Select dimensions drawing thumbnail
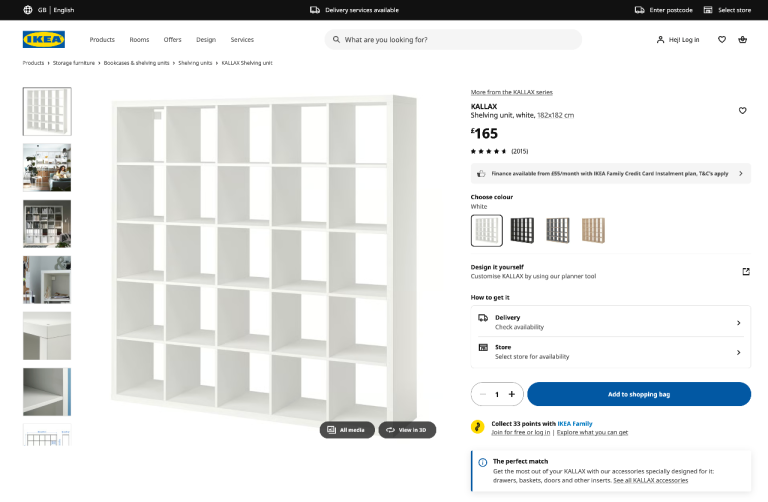768x502 pixels. pos(47,435)
